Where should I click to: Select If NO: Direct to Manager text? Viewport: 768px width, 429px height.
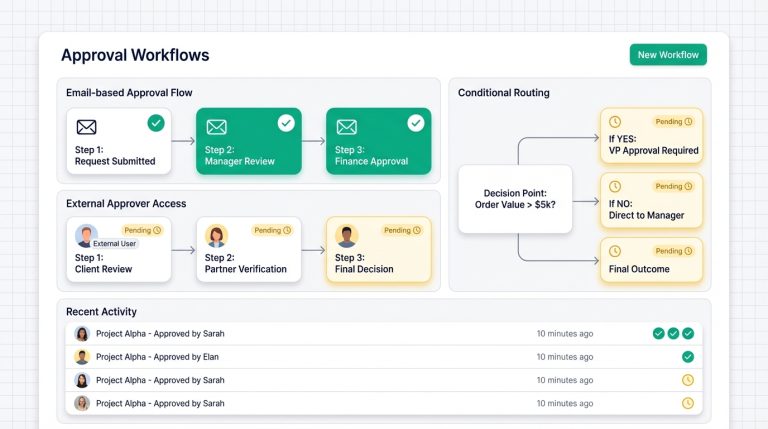(646, 209)
